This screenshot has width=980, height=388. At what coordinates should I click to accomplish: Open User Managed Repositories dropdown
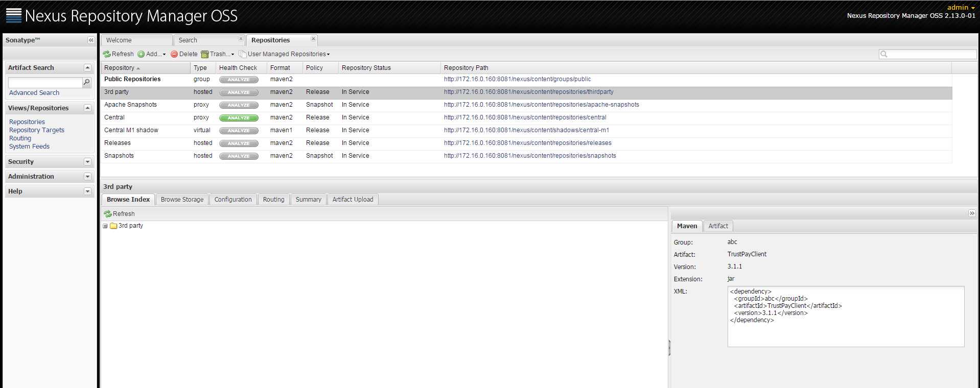[285, 54]
